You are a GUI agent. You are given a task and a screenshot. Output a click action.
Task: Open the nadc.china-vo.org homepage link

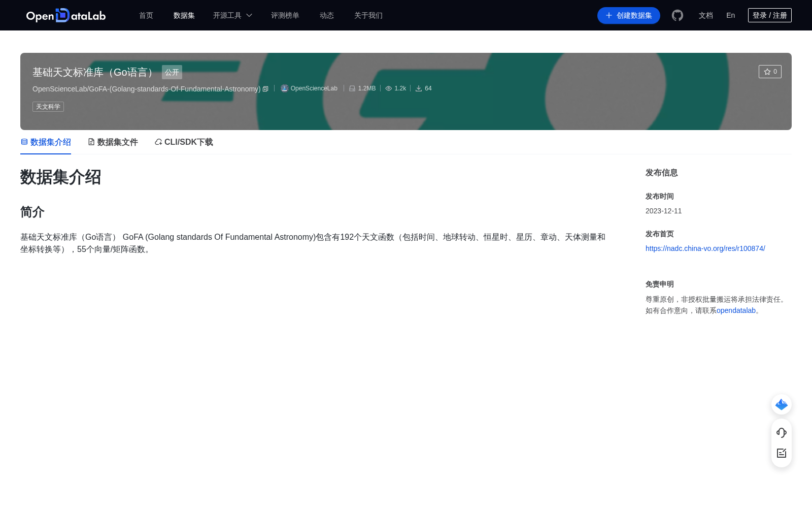[705, 248]
